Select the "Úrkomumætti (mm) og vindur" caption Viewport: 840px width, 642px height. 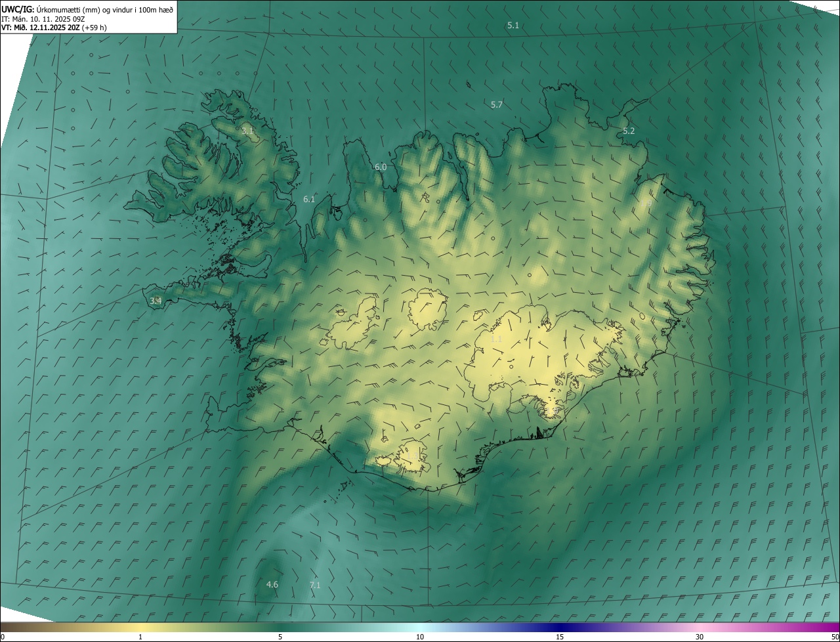click(86, 9)
